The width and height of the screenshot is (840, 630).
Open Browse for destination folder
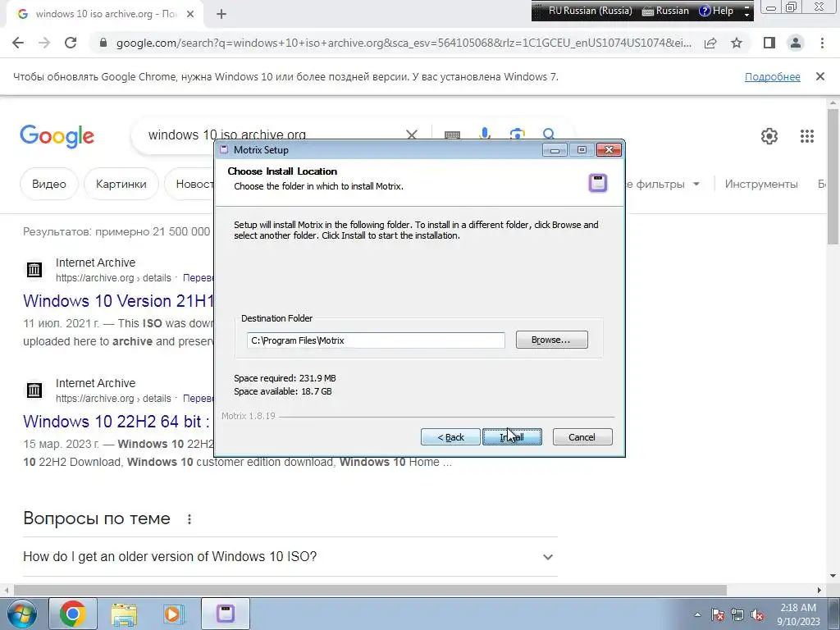click(551, 340)
